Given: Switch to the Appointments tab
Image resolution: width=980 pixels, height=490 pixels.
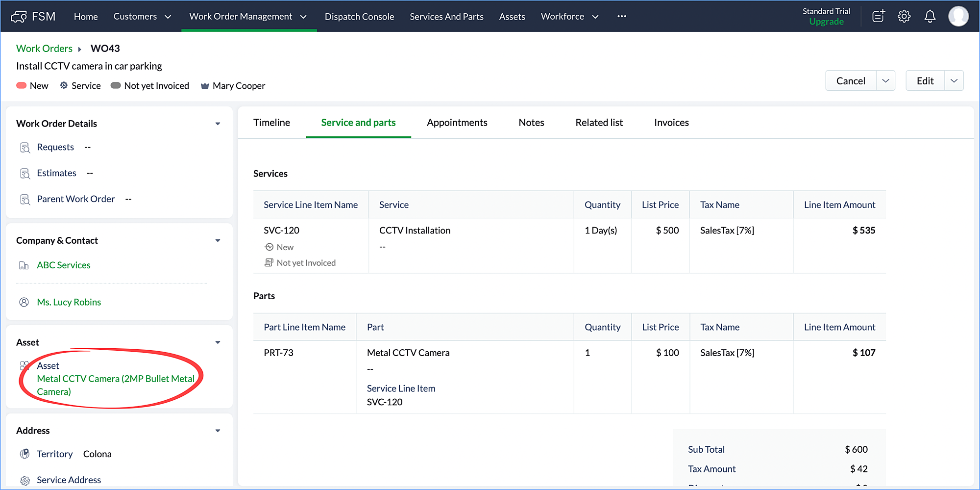Looking at the screenshot, I should [x=457, y=123].
